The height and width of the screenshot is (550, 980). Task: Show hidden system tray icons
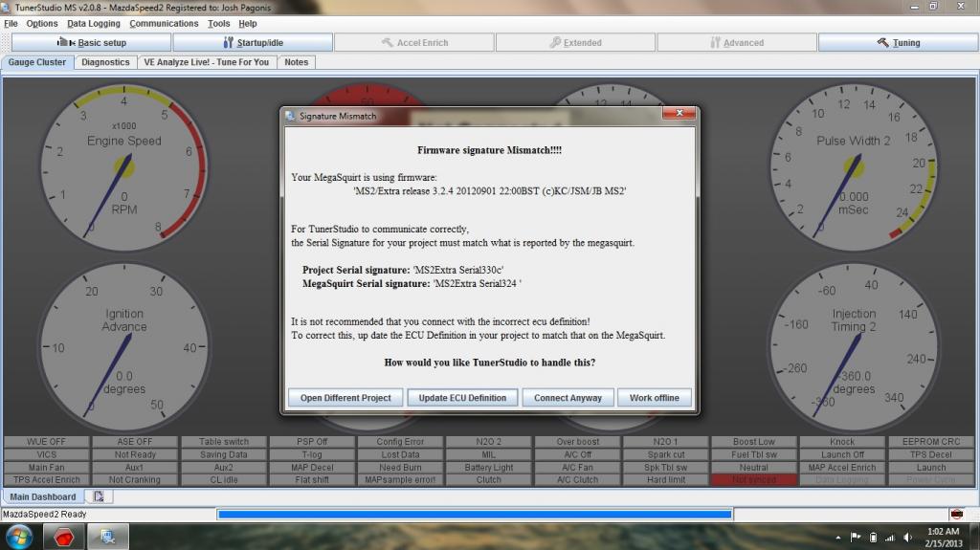tap(838, 538)
